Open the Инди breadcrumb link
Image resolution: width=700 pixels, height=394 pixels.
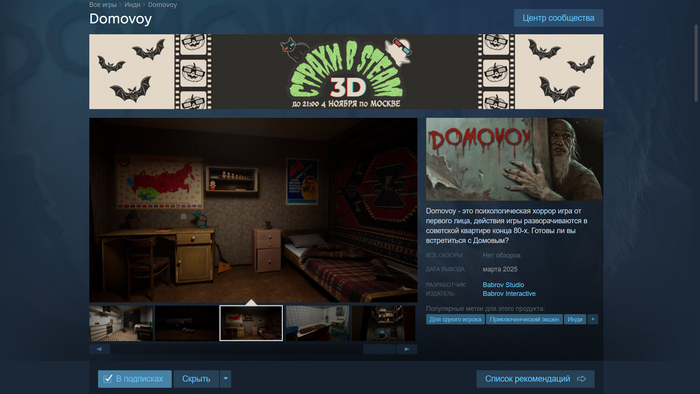tap(132, 4)
